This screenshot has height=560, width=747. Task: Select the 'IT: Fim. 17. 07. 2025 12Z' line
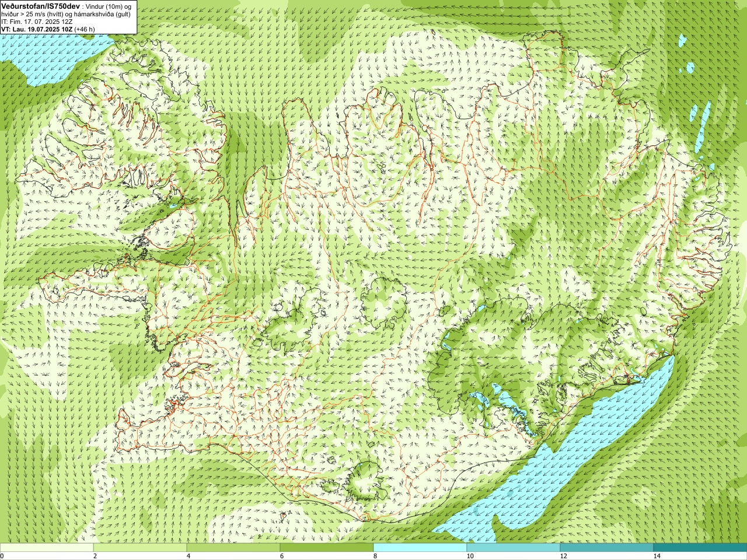tap(37, 22)
